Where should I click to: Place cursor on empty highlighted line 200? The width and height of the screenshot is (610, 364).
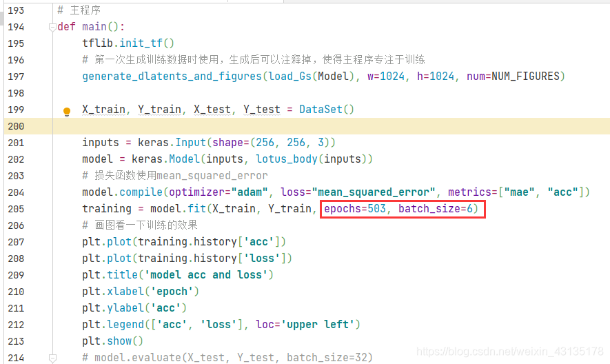(x=331, y=126)
